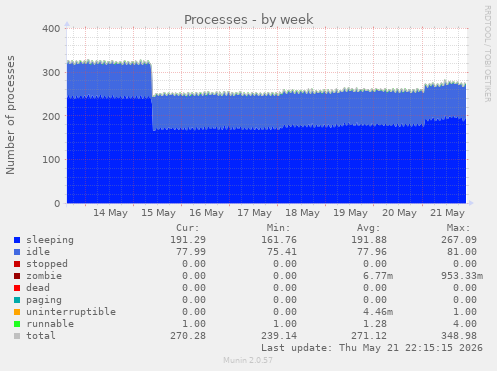
Task: Click the 'sleeping' legend label
Action: tap(50, 240)
